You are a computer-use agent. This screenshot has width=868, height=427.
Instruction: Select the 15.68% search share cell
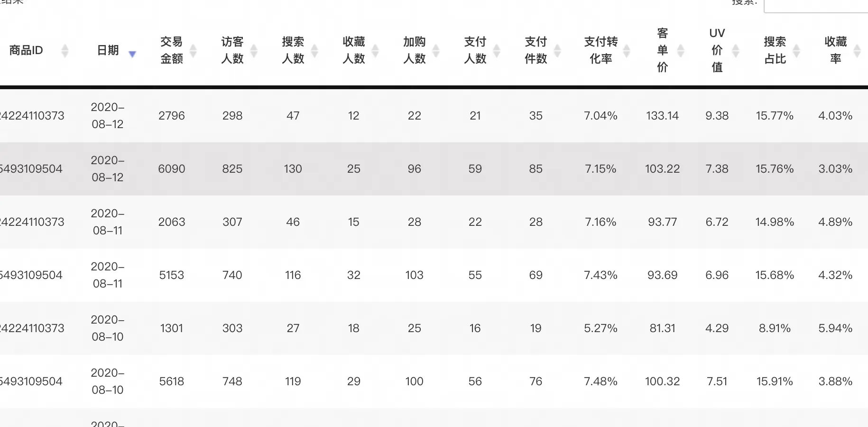[775, 275]
